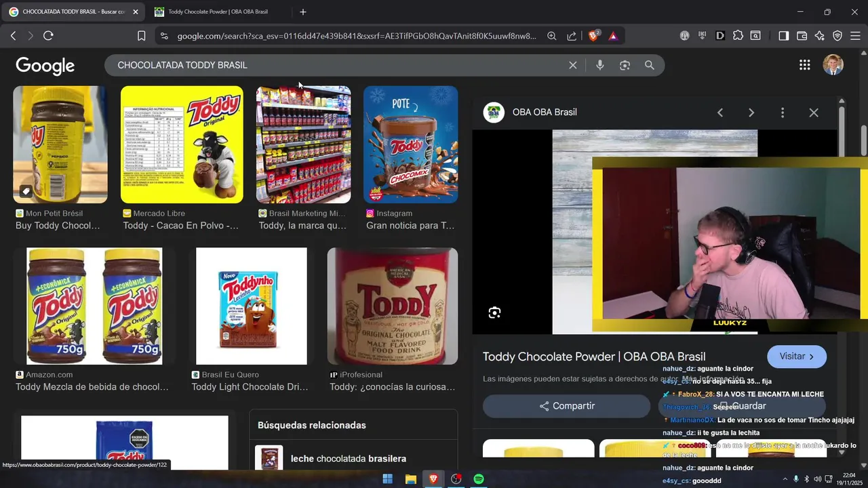Open Spotify from the taskbar
This screenshot has height=488, width=868.
tap(479, 479)
